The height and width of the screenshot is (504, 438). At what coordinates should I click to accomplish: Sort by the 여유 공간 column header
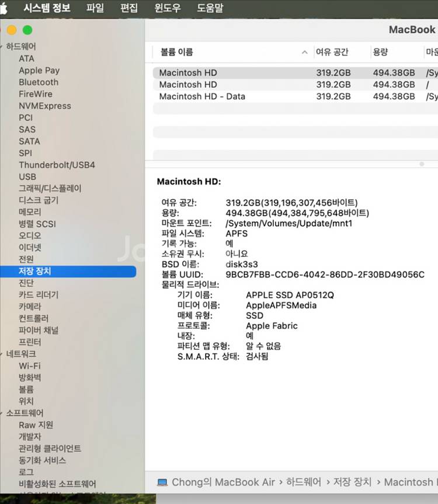332,52
